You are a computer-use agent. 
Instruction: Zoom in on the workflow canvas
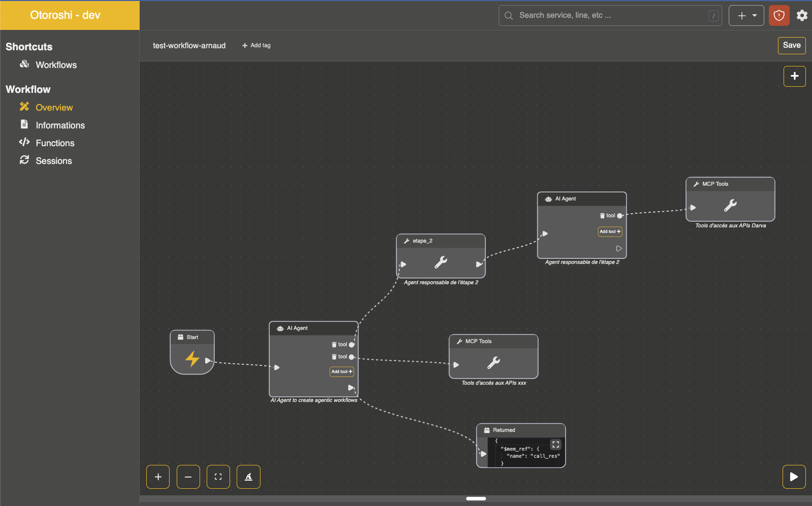click(x=158, y=477)
